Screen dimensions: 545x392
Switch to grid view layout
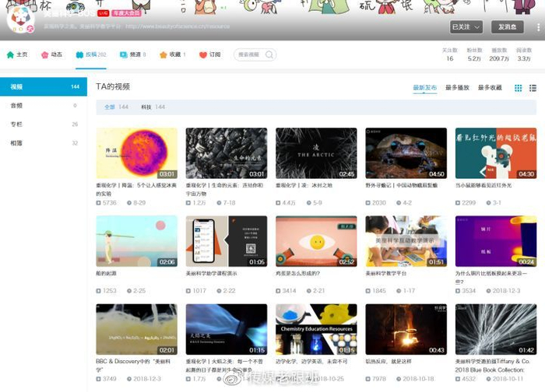coord(519,88)
